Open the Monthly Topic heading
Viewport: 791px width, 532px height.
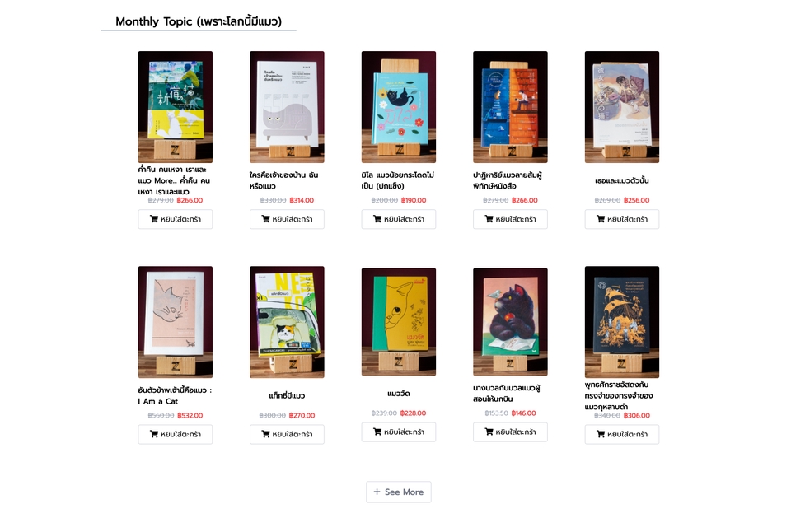199,21
